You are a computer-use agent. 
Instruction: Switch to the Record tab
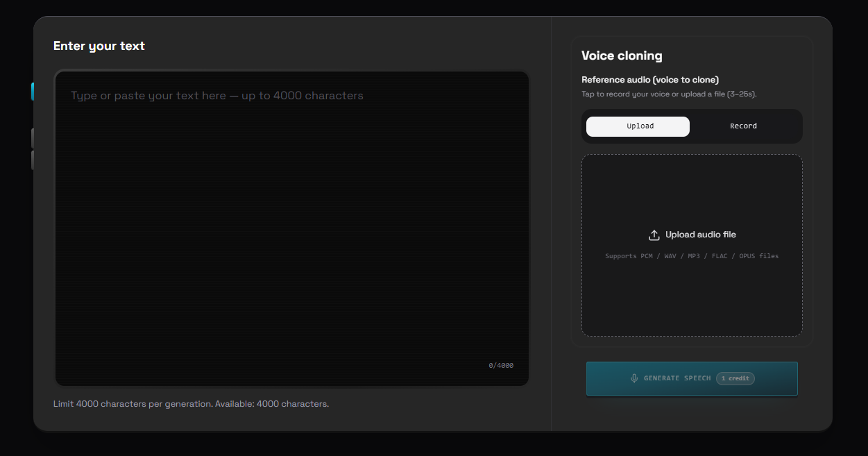coord(743,126)
